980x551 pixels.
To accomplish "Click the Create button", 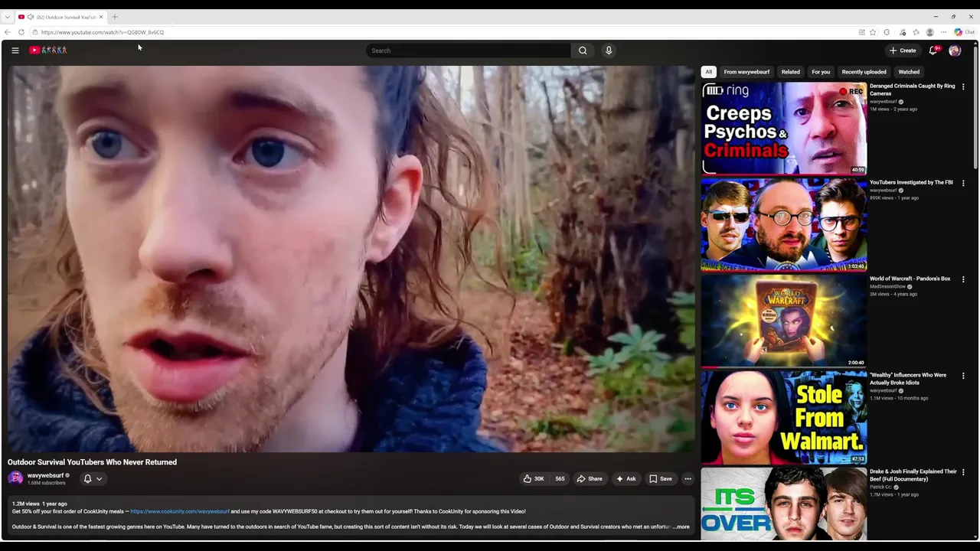I will [x=903, y=51].
